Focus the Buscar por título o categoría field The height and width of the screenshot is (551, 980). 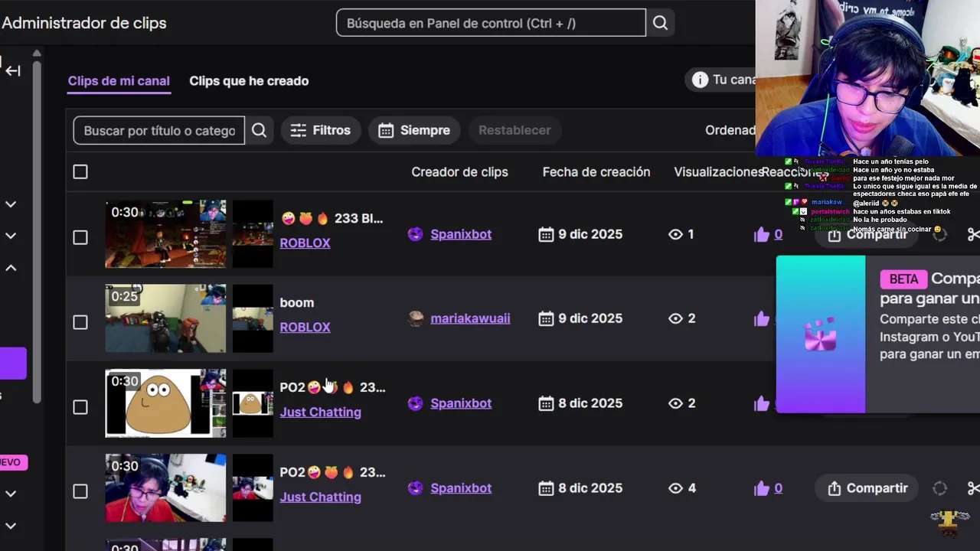pos(158,130)
